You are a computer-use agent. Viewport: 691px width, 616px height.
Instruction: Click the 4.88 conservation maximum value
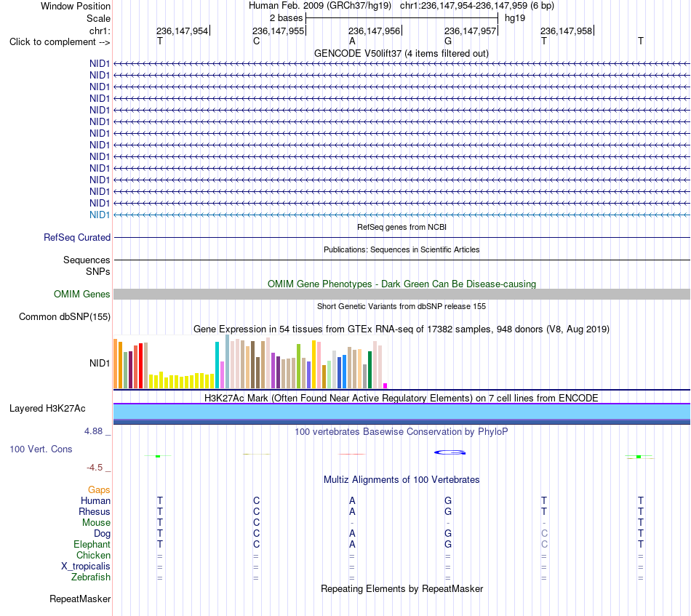point(93,431)
